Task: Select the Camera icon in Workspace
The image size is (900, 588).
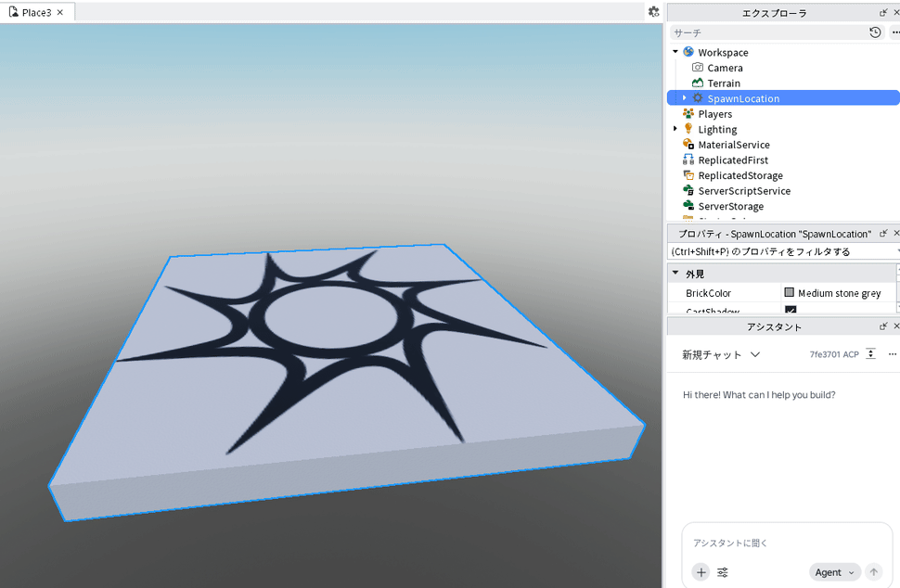Action: (x=698, y=68)
